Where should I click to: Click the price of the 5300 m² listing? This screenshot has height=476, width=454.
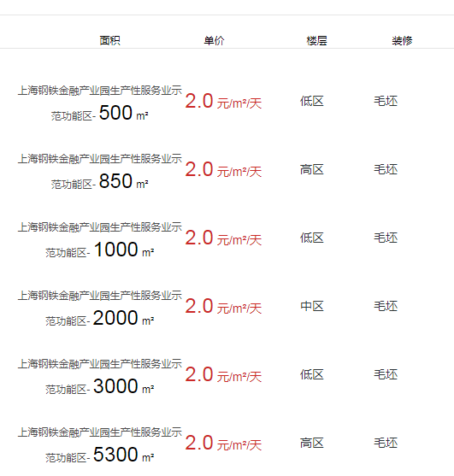[223, 444]
